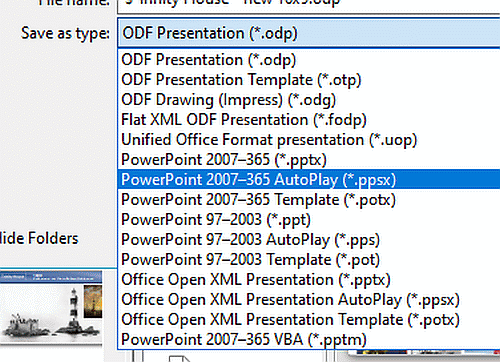Select PowerPoint 2007–365 AutoPlay (*.ppsx)
This screenshot has width=500, height=362.
pos(309,179)
